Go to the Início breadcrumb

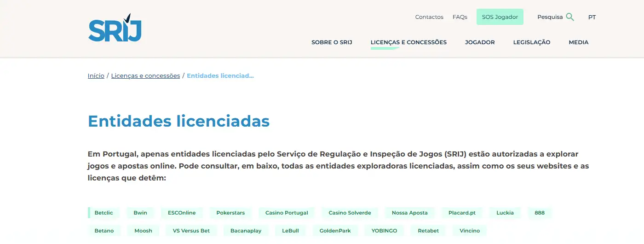[96, 76]
